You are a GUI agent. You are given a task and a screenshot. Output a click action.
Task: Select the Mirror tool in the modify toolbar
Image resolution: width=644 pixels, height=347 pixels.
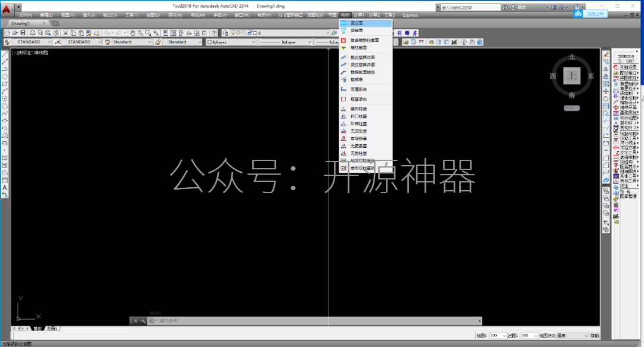click(x=606, y=69)
